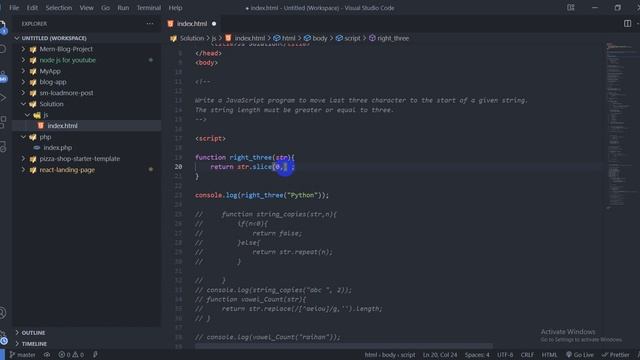Image resolution: width=640 pixels, height=360 pixels.
Task: Click the function right_three(str) line
Action: (x=244, y=157)
